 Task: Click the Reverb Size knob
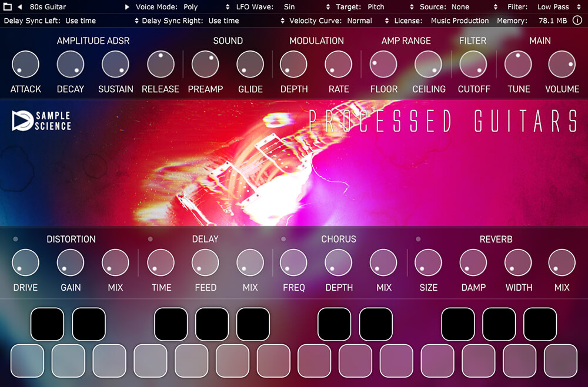pos(428,263)
